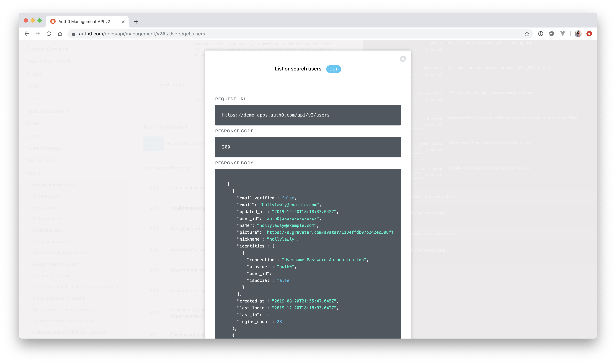Bookmark this page with the star icon
The image size is (616, 364).
click(527, 34)
